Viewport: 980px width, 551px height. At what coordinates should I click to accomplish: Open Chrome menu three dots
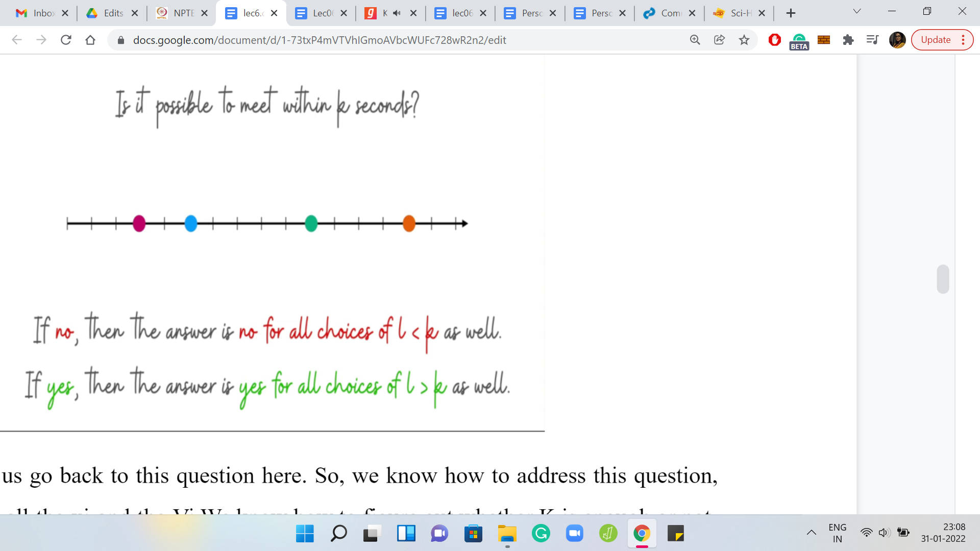963,40
